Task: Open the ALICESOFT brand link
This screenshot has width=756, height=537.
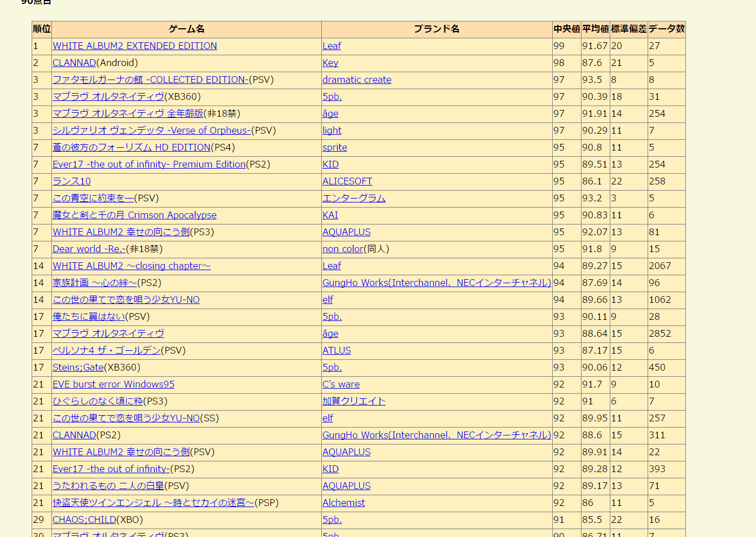Action: (x=347, y=182)
